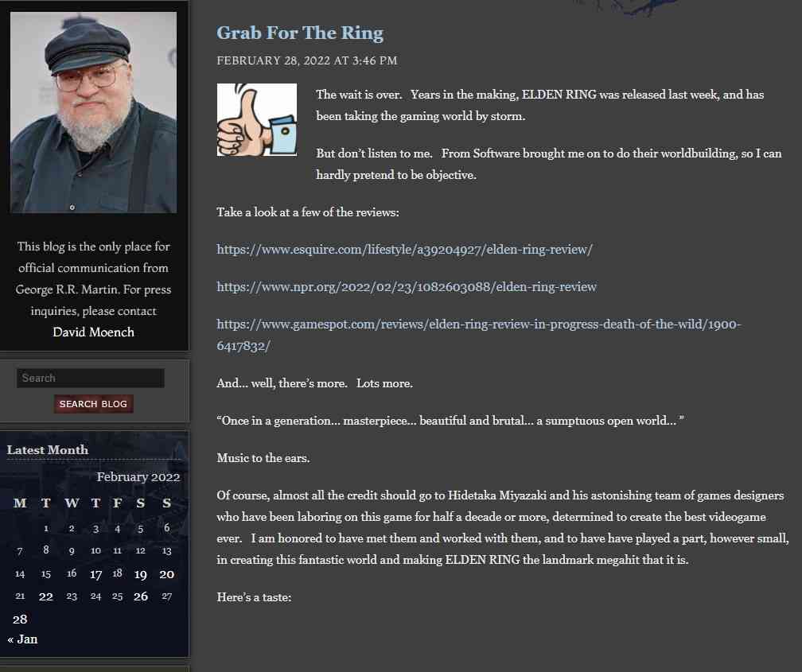
Task: Select February 17 in the calendar
Action: tap(95, 574)
